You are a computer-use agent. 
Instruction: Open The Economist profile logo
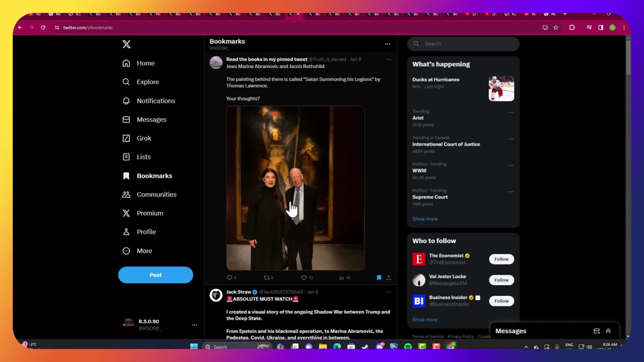coord(419,259)
